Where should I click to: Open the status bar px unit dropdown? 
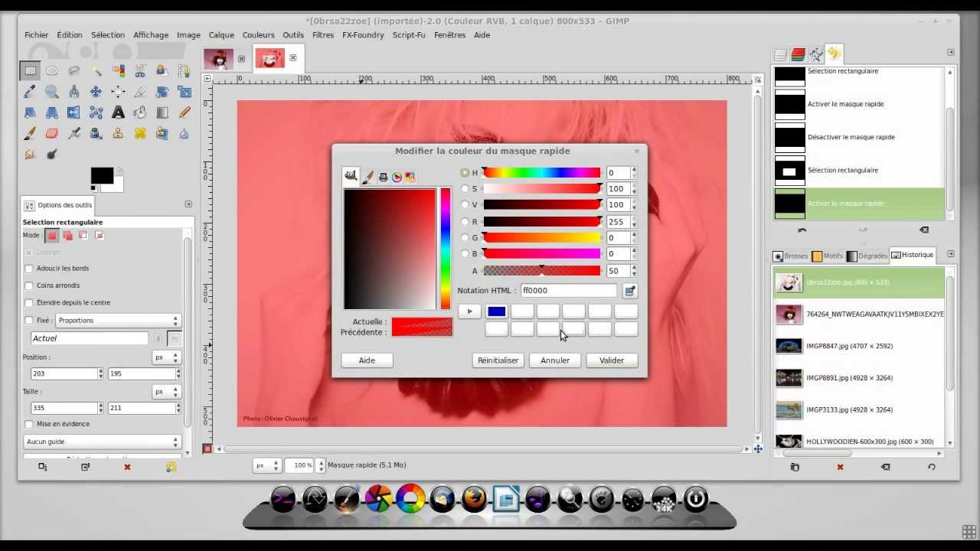(267, 465)
